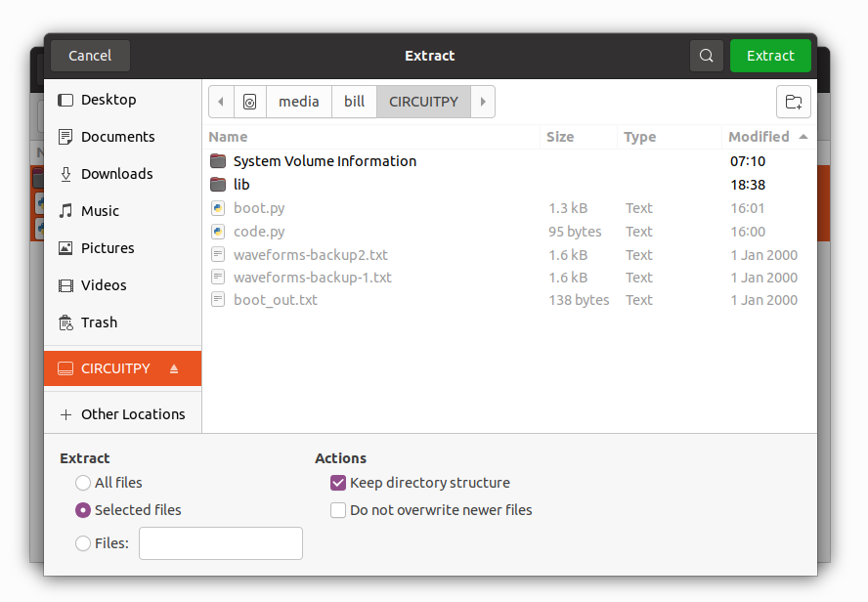Cancel the extract dialog
This screenshot has width=868, height=602.
click(x=90, y=56)
